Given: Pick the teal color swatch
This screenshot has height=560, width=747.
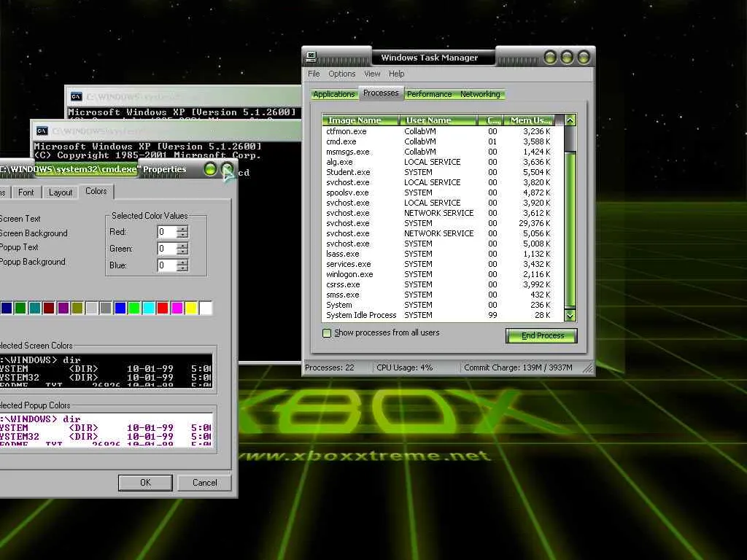Looking at the screenshot, I should (x=35, y=308).
